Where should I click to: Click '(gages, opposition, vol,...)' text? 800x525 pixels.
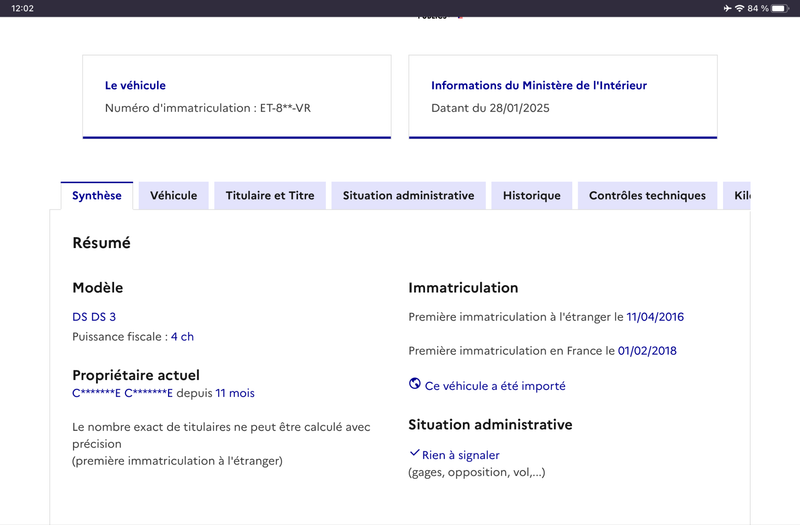477,472
